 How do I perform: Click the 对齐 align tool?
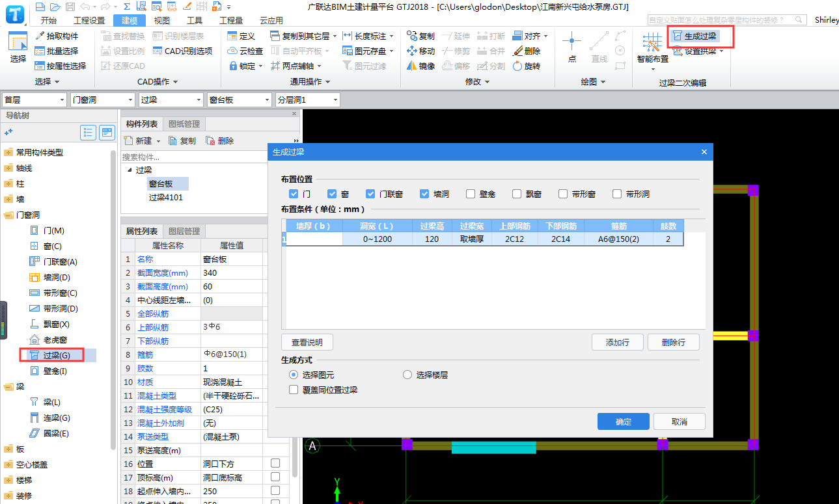coord(530,36)
